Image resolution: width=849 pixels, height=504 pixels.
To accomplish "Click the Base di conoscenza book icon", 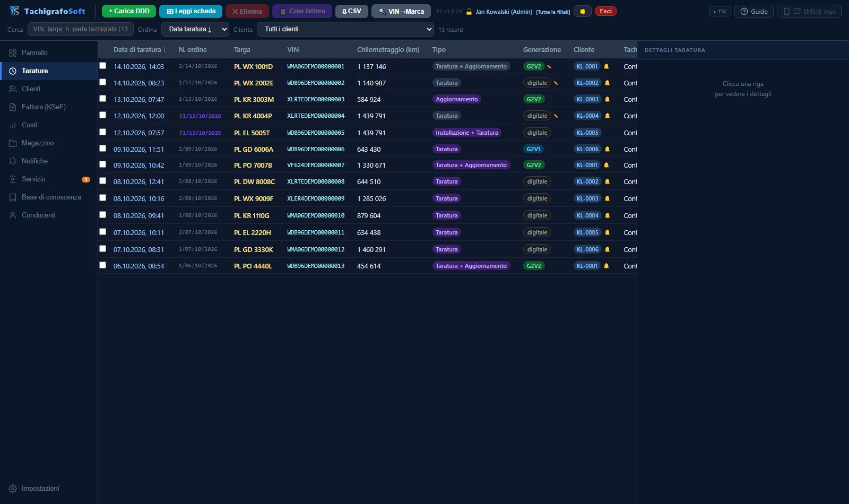I will (x=13, y=197).
